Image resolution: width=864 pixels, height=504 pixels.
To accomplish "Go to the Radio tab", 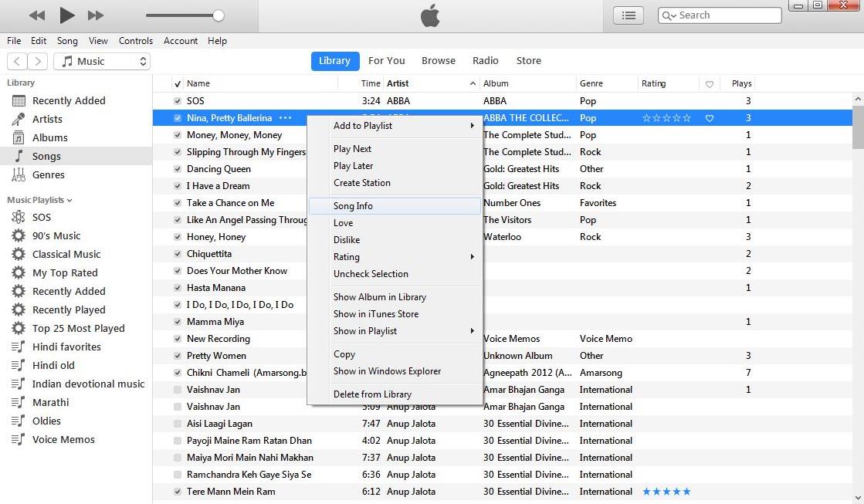I will [485, 61].
